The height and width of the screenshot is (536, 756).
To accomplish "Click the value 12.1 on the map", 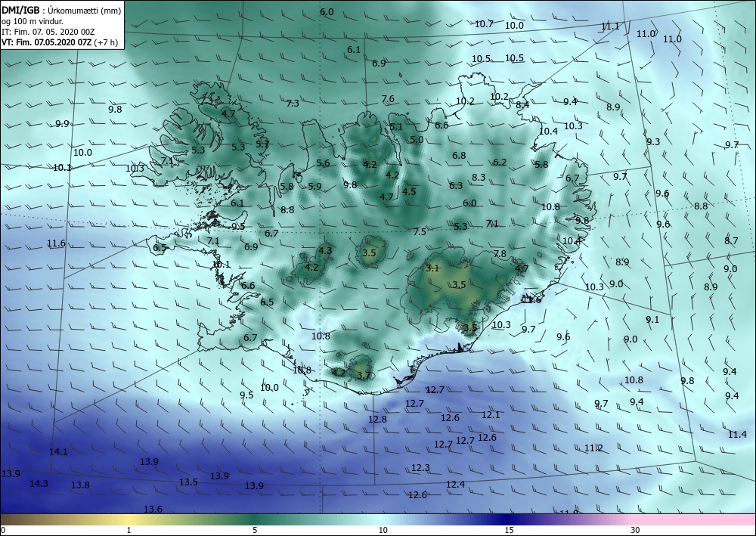I will coord(491,414).
